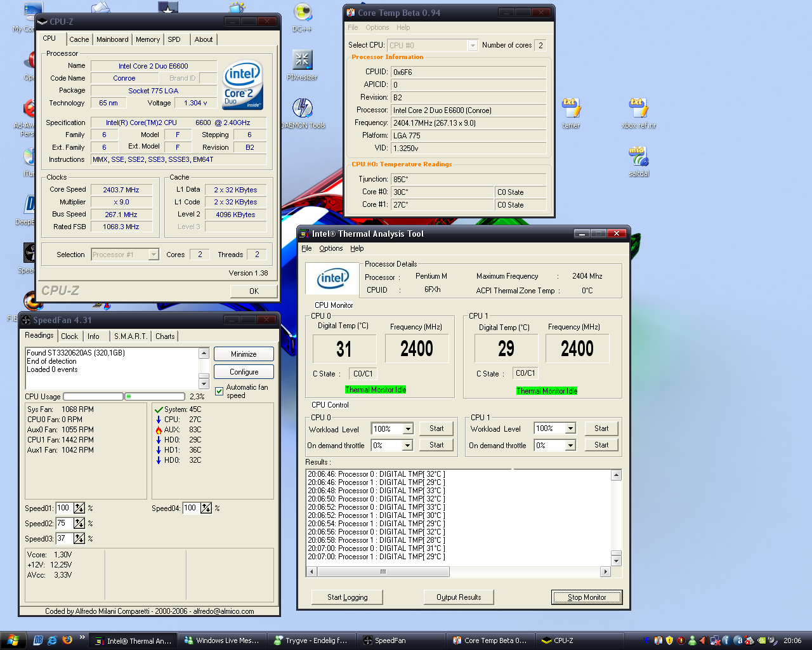
Task: Click the CPU 27C down-arrow icon in SpeedFan
Action: [159, 420]
